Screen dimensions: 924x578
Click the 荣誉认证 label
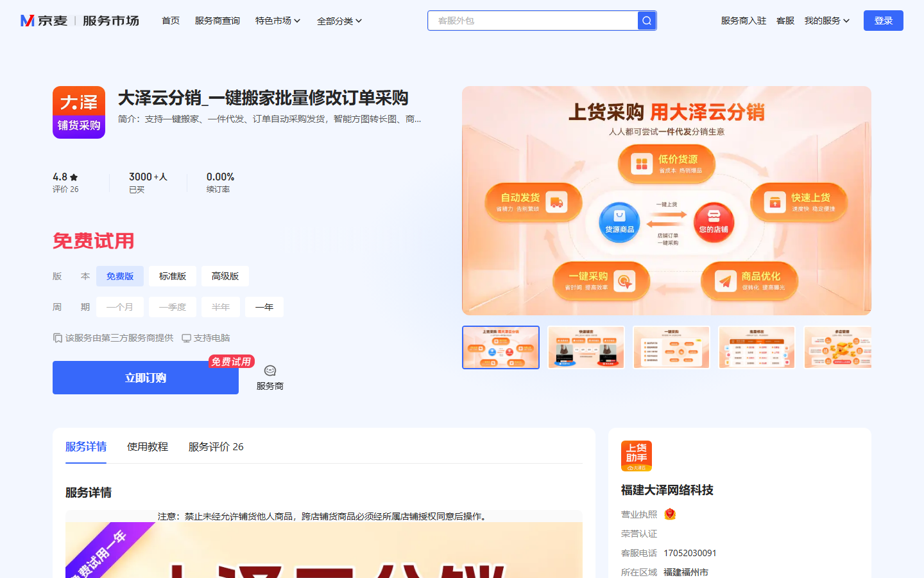(x=639, y=534)
